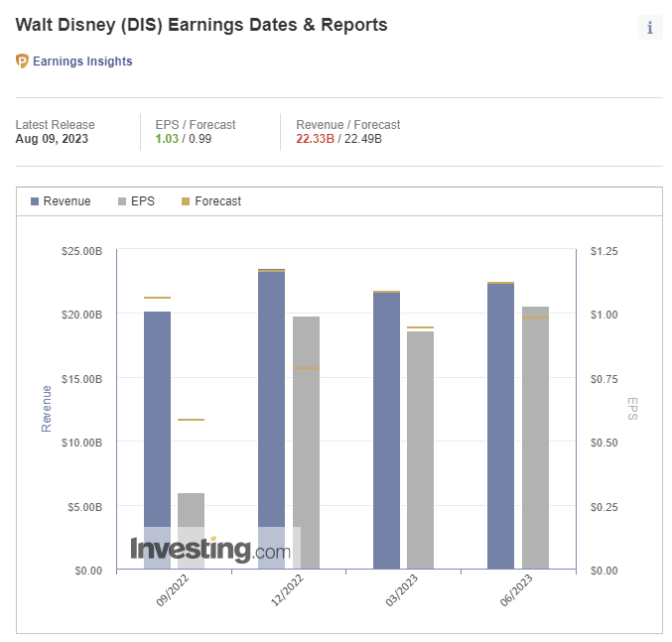Select the 06/2023 EPS bar
This screenshot has height=642, width=672.
[x=535, y=438]
